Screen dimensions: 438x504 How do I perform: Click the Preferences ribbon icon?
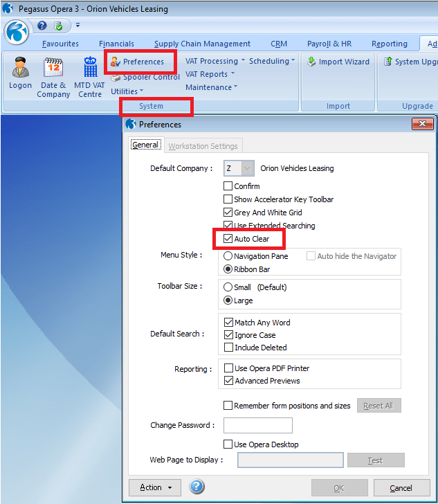point(116,62)
